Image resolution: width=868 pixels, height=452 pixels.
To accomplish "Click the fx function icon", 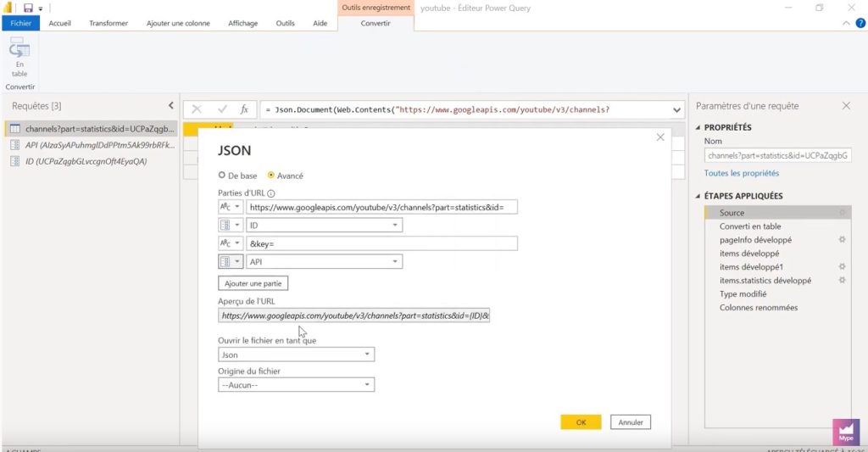I will click(x=244, y=109).
